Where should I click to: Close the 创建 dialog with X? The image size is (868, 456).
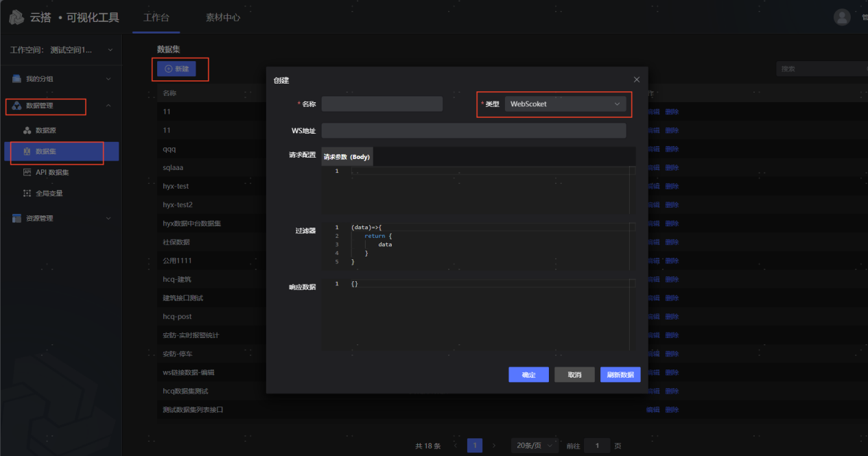click(x=636, y=80)
